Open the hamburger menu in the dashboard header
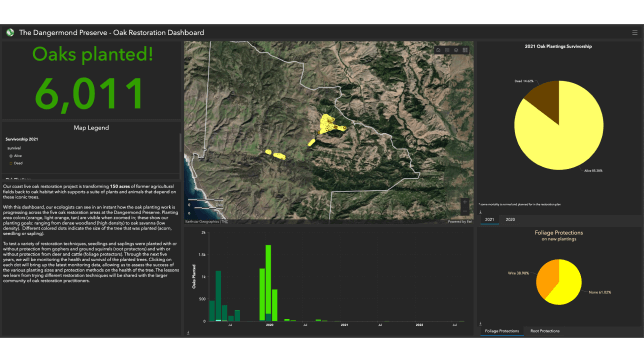Image resolution: width=644 pixels, height=362 pixels. click(634, 32)
